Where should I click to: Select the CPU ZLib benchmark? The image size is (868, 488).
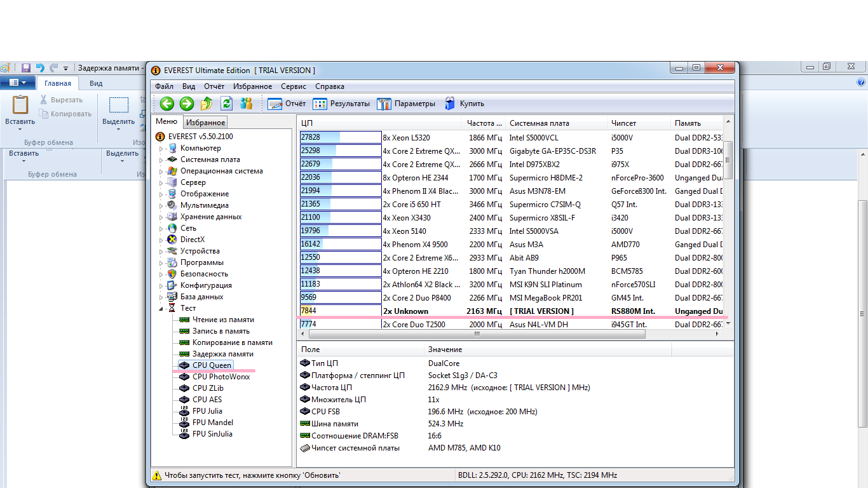pos(208,388)
